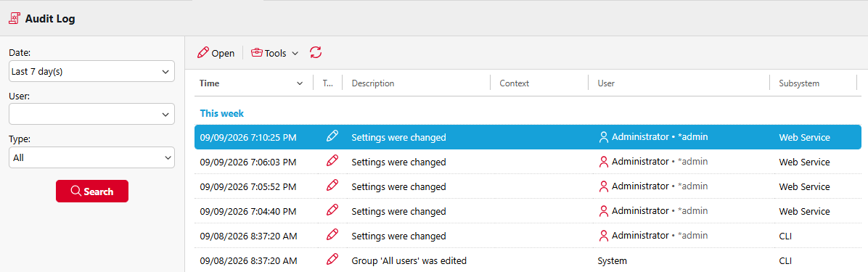This screenshot has height=272, width=868.
Task: Click the Description column header
Action: coord(372,83)
